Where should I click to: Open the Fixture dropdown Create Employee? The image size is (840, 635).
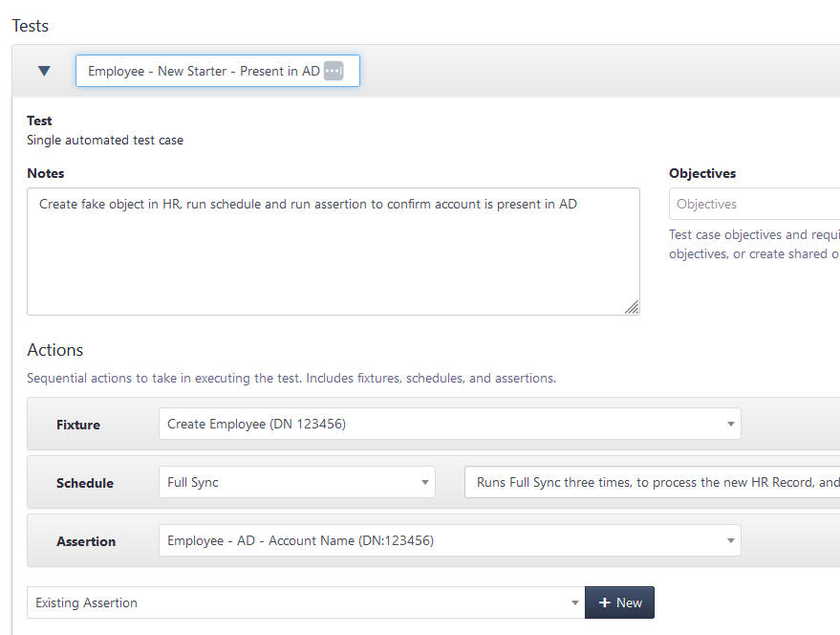point(450,424)
